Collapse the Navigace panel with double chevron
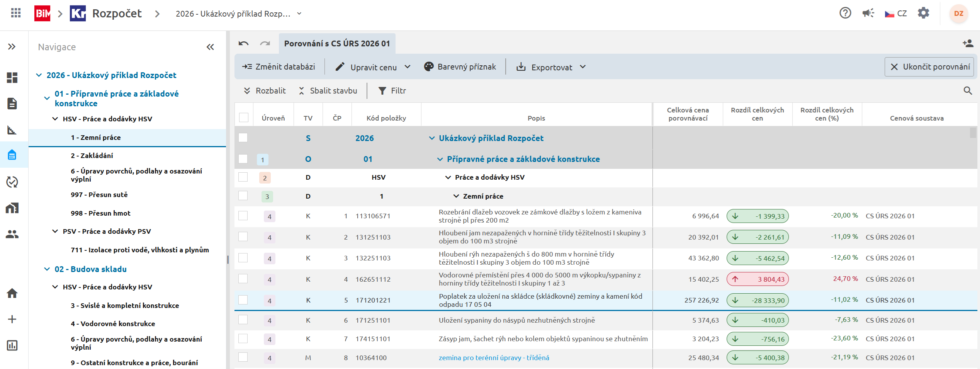Screen dimensions: 980x369 (x=210, y=47)
